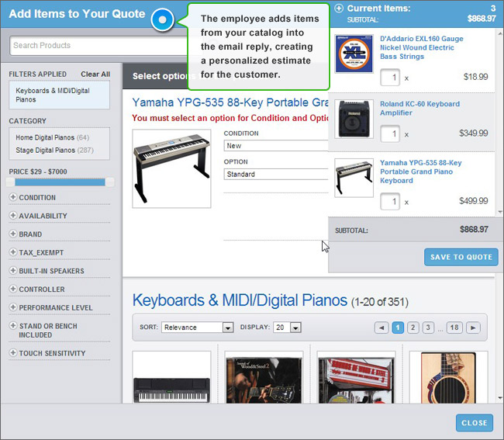Click acoustic guitar soundhole product thumbnail

(x=448, y=377)
